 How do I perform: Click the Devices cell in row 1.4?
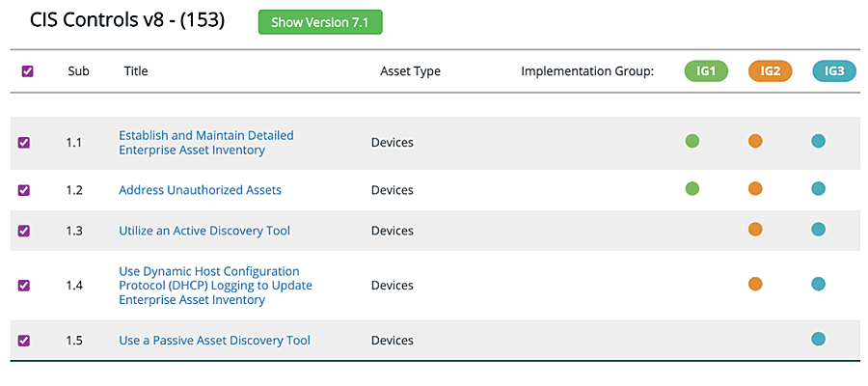393,286
